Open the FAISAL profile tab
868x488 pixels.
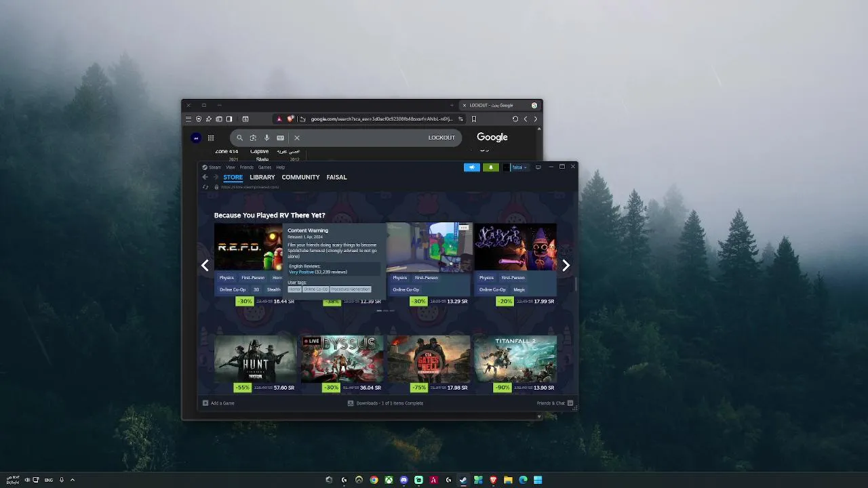pyautogui.click(x=336, y=177)
